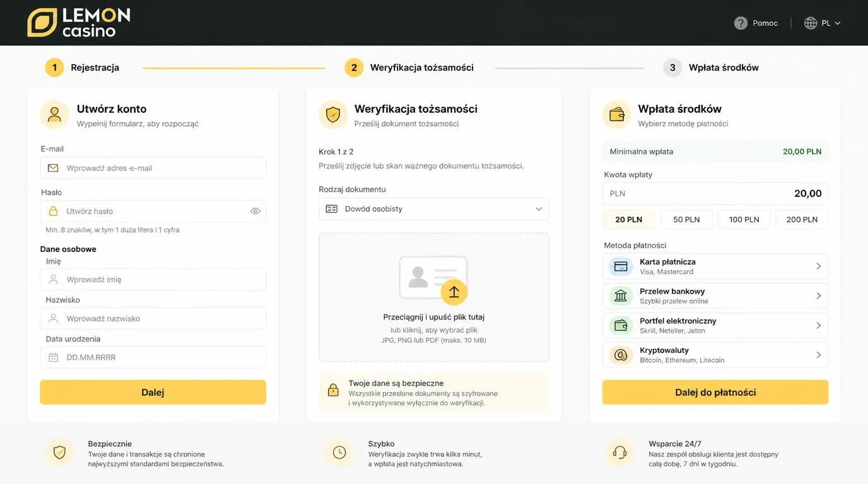The height and width of the screenshot is (484, 868).
Task: Show password with eye icon
Action: (x=255, y=211)
